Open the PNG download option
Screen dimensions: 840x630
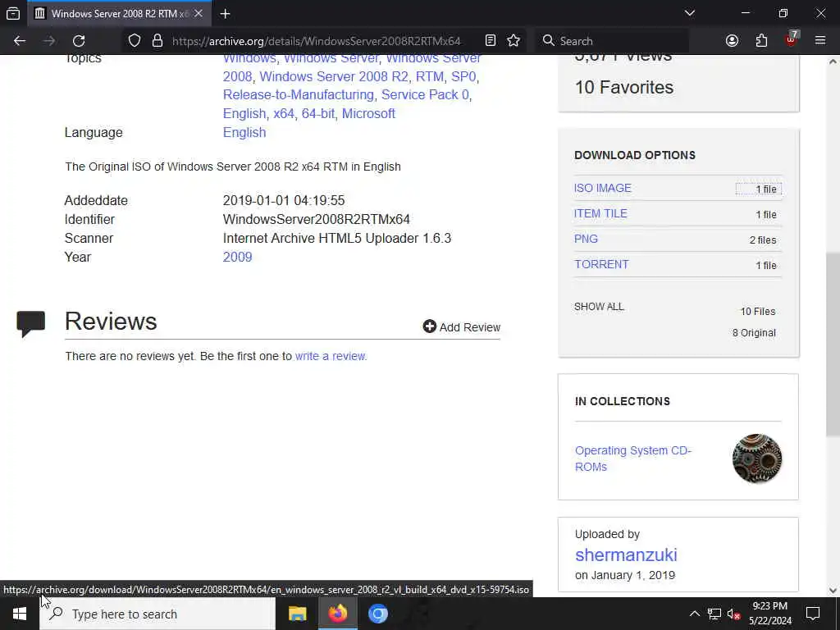tap(586, 239)
